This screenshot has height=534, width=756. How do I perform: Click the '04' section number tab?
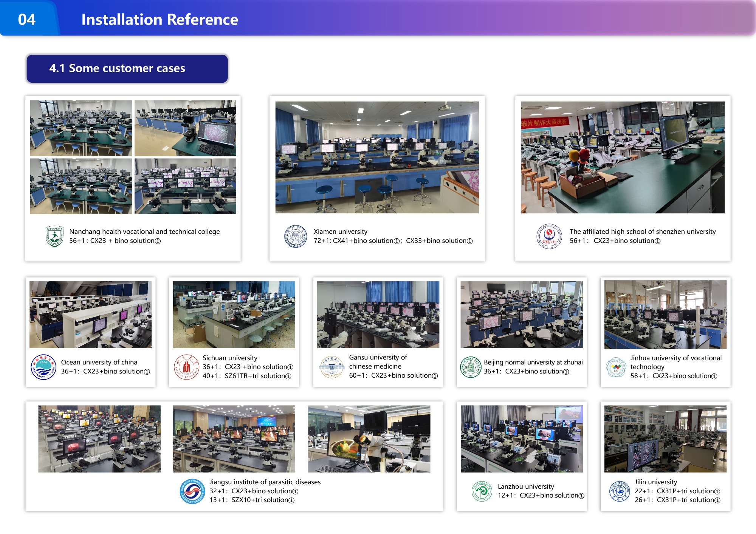click(x=27, y=20)
